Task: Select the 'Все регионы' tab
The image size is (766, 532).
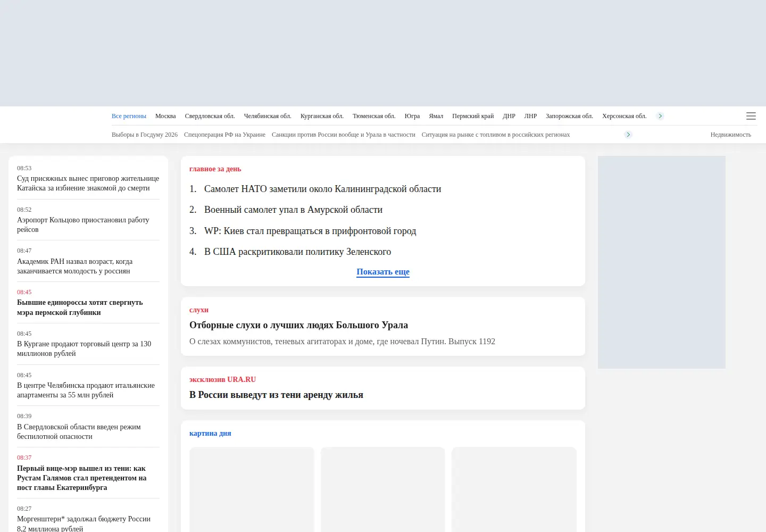Action: click(x=129, y=116)
